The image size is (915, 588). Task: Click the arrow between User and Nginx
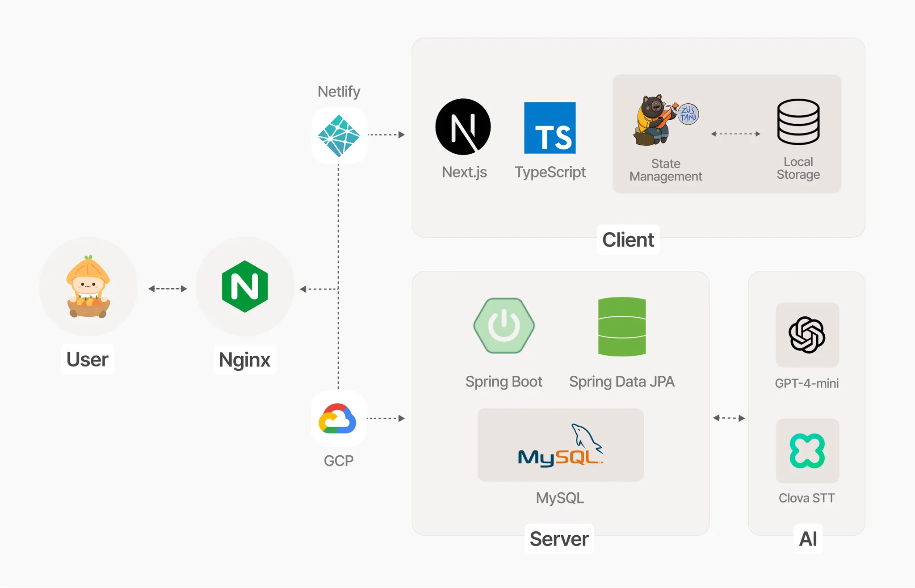pyautogui.click(x=168, y=289)
